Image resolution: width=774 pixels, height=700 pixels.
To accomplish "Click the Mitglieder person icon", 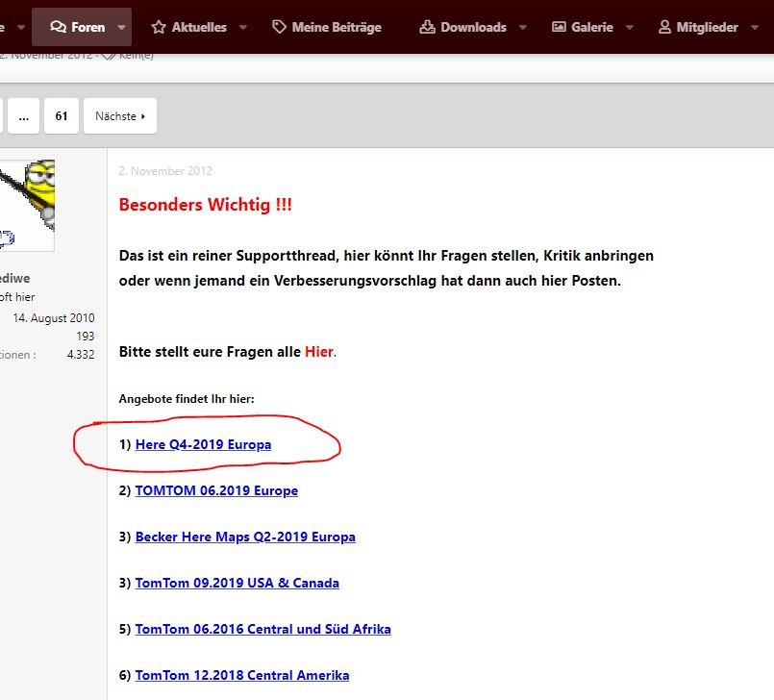I will tap(664, 27).
